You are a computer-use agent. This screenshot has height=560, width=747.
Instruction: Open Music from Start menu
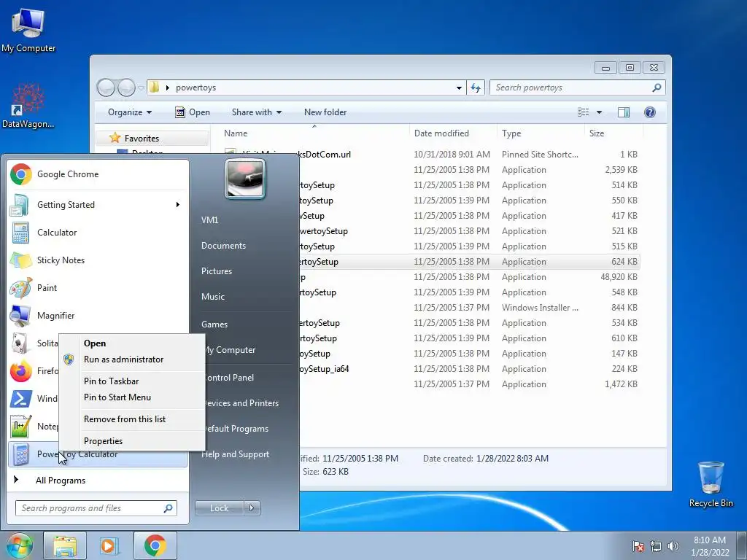click(x=212, y=297)
